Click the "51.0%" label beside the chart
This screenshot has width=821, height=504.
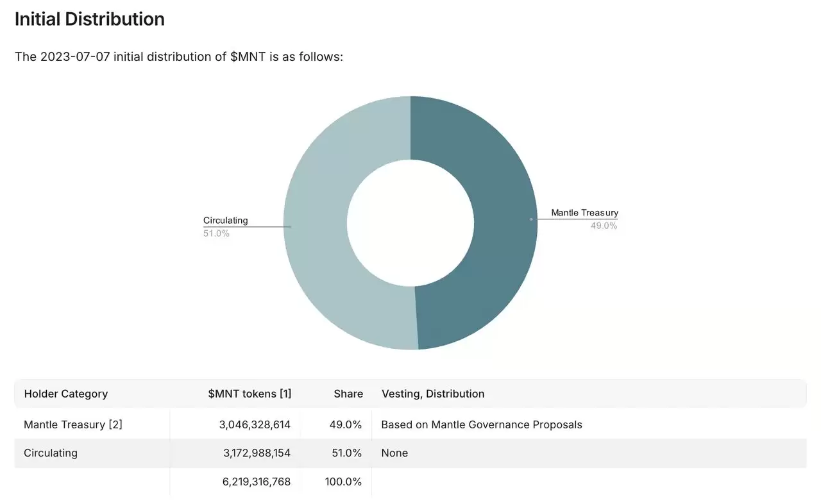(x=216, y=233)
